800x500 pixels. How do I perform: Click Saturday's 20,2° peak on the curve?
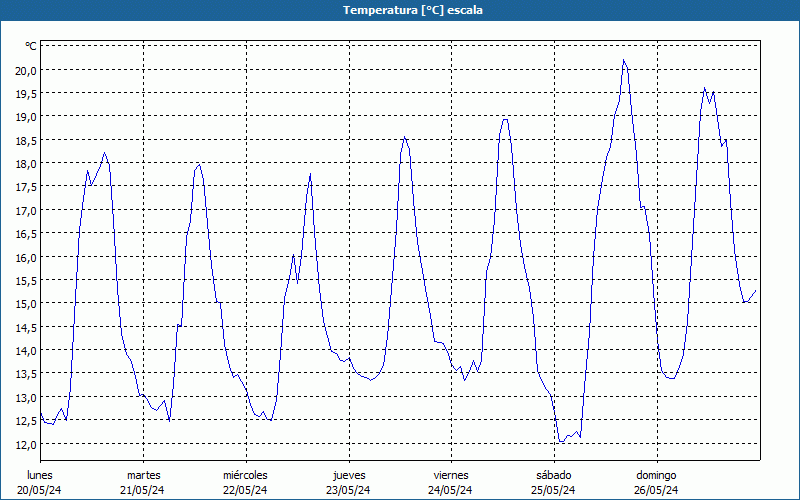tap(623, 60)
